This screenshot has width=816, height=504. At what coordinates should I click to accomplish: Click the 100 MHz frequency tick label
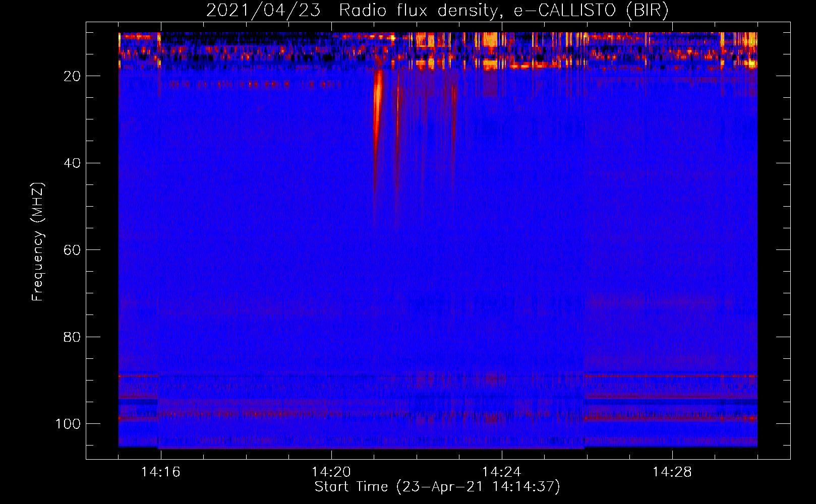(68, 424)
